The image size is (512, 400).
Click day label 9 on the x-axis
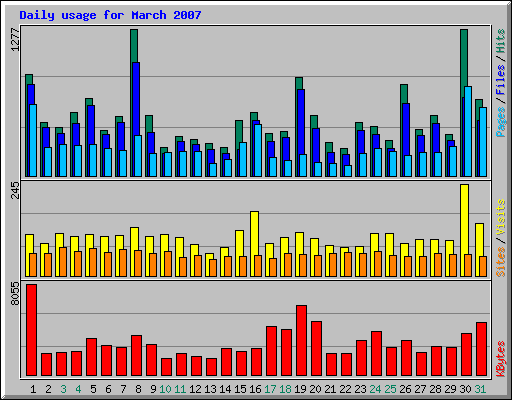153,389
